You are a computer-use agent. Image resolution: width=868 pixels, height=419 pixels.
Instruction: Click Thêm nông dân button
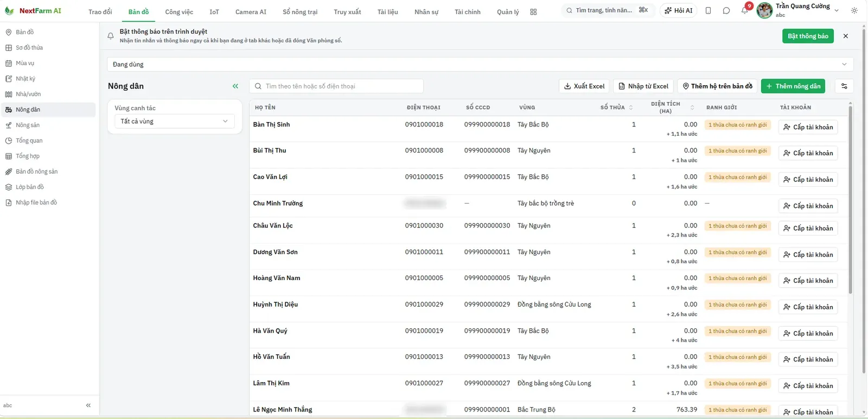[x=793, y=86]
